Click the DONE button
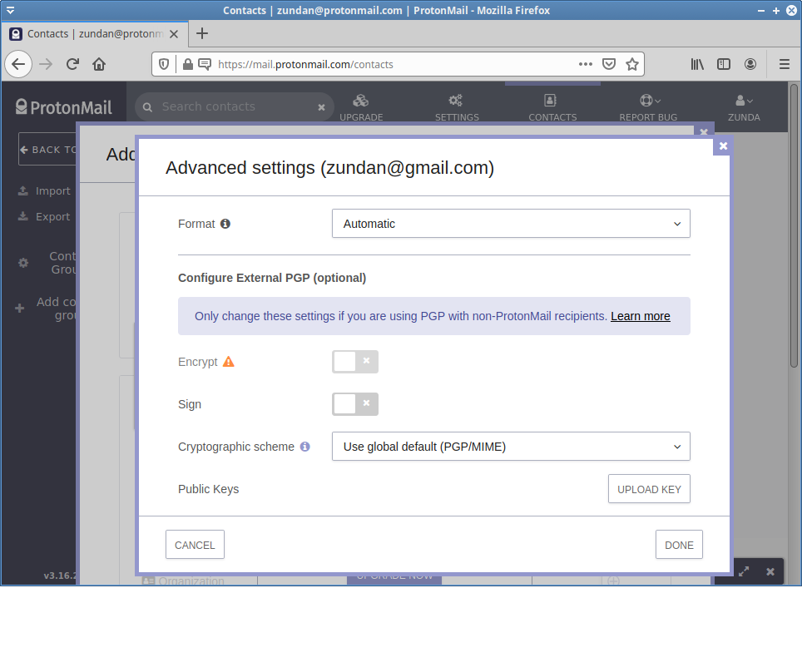Viewport: 802px width, 672px height. tap(679, 545)
